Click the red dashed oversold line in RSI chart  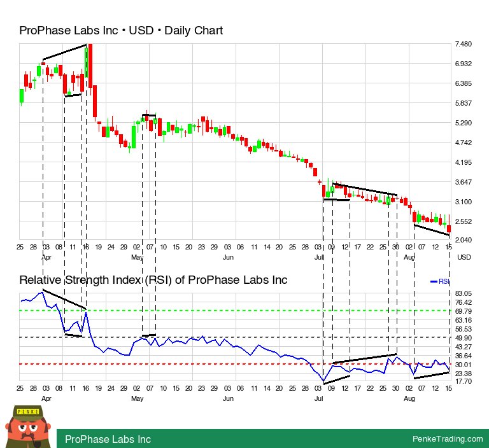click(x=234, y=364)
